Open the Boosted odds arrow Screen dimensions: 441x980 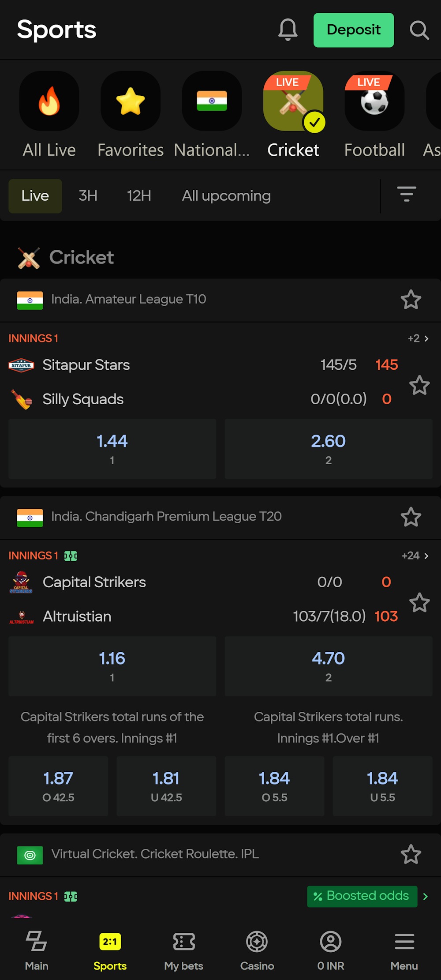click(x=425, y=896)
